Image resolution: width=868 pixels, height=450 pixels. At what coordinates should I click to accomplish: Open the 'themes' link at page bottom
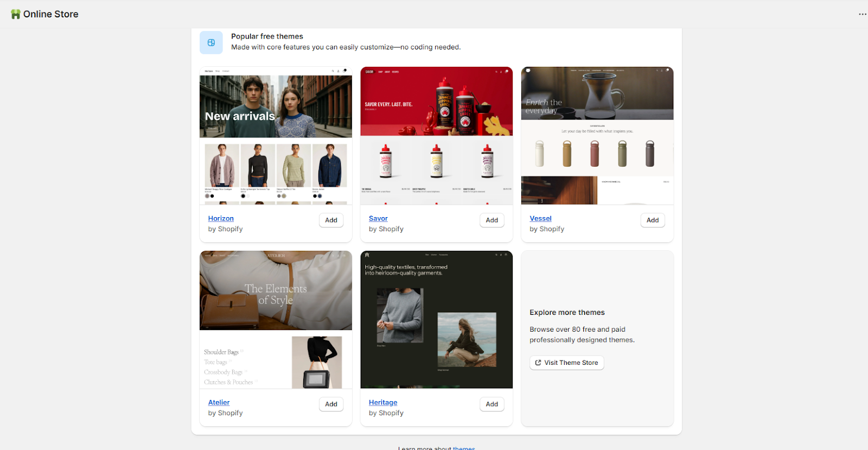[464, 448]
